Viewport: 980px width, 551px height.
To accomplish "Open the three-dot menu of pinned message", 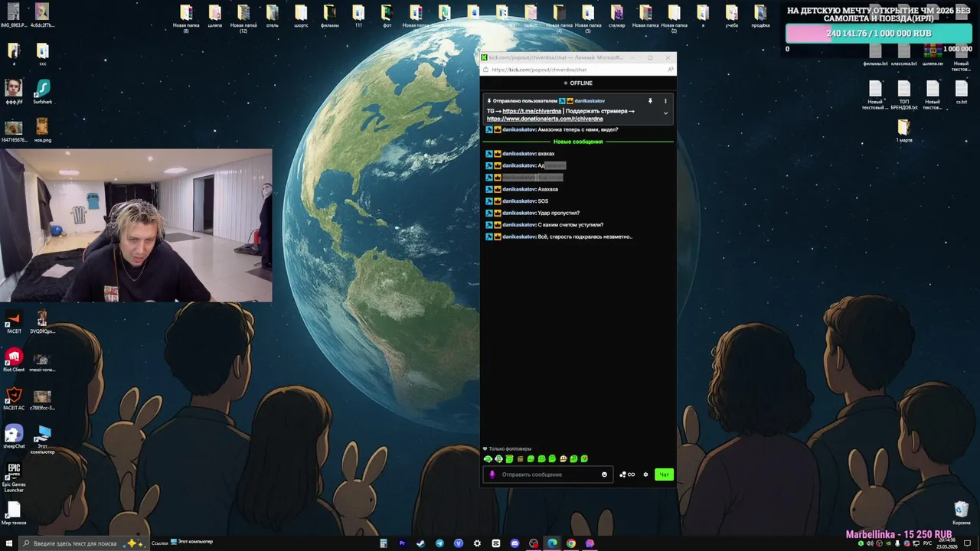I will (665, 101).
